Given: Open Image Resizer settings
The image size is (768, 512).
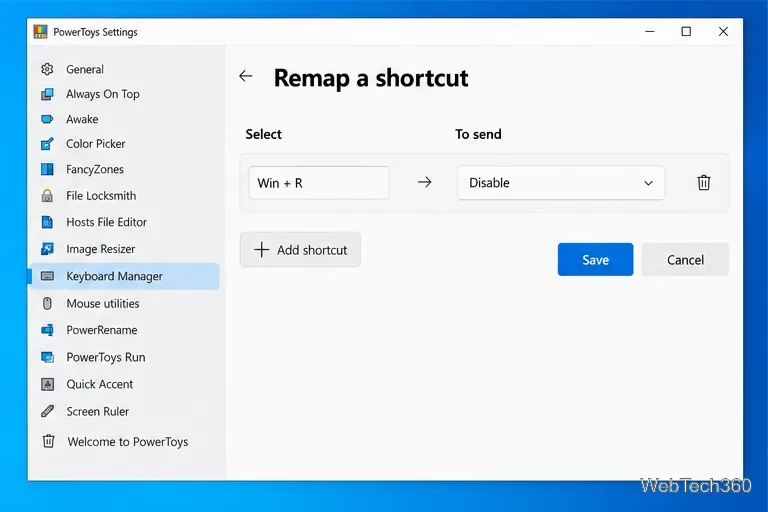Looking at the screenshot, I should coord(125,249).
